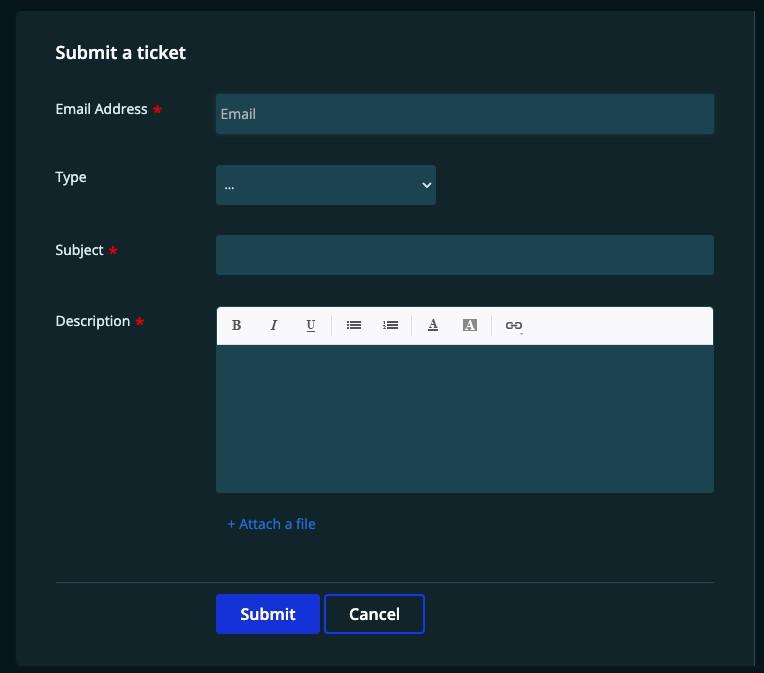This screenshot has width=764, height=673.
Task: Click the Email address input field
Action: pyautogui.click(x=465, y=114)
